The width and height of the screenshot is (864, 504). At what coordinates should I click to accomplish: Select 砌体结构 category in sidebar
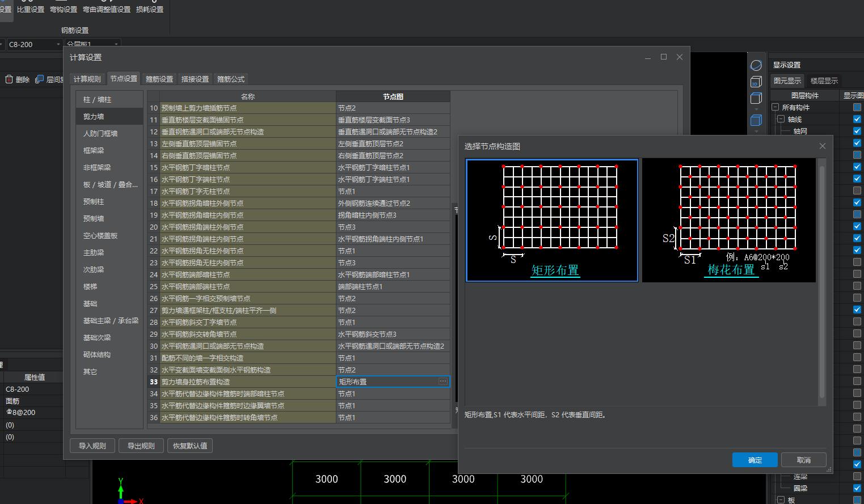(109, 354)
